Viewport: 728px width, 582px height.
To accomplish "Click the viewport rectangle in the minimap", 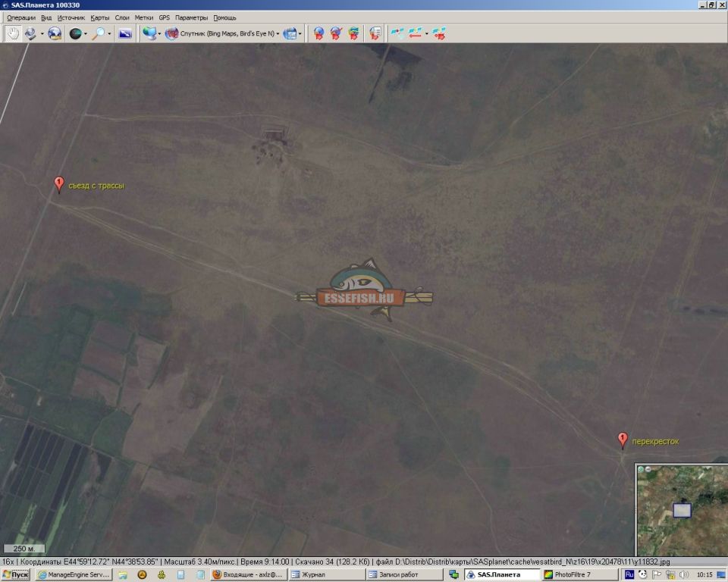I will tap(682, 510).
